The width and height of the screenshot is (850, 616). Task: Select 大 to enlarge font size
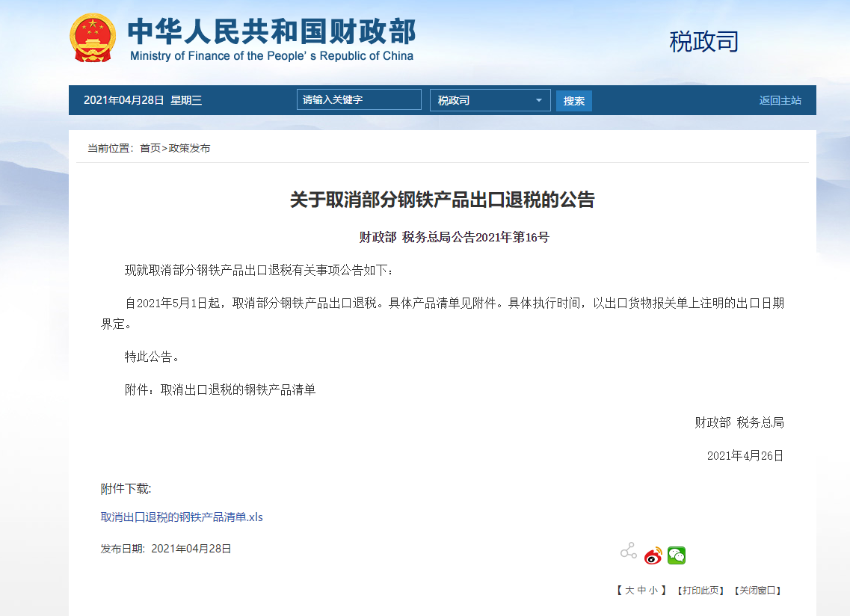629,590
